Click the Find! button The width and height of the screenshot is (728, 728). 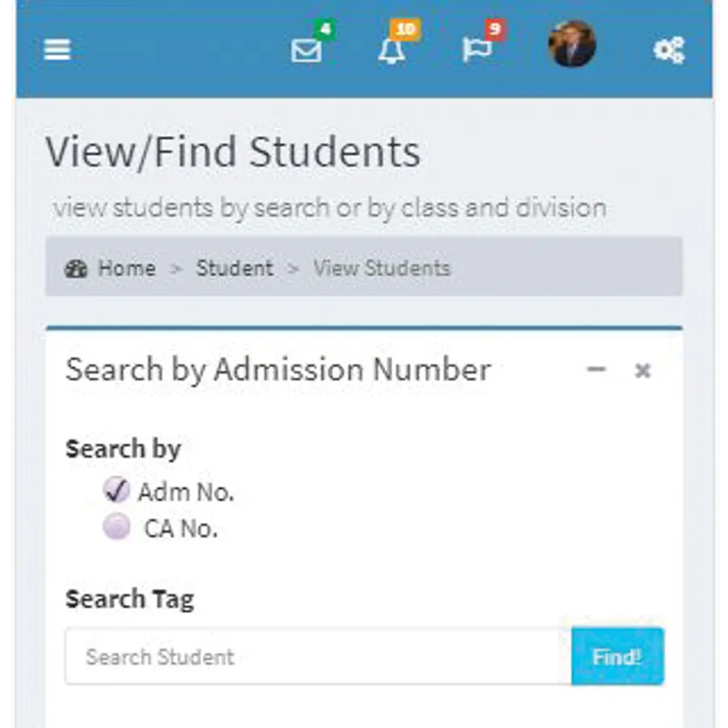(x=617, y=657)
